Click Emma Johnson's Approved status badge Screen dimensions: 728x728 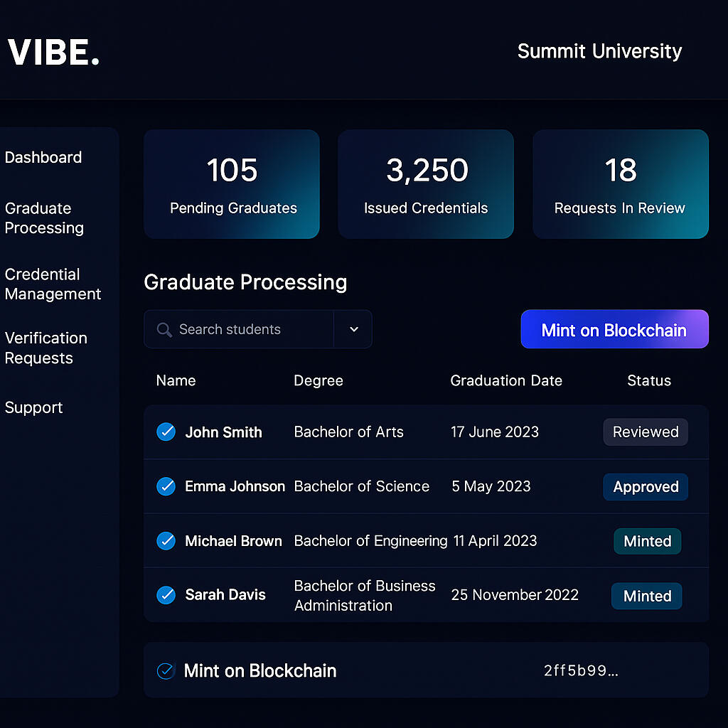[x=646, y=486]
